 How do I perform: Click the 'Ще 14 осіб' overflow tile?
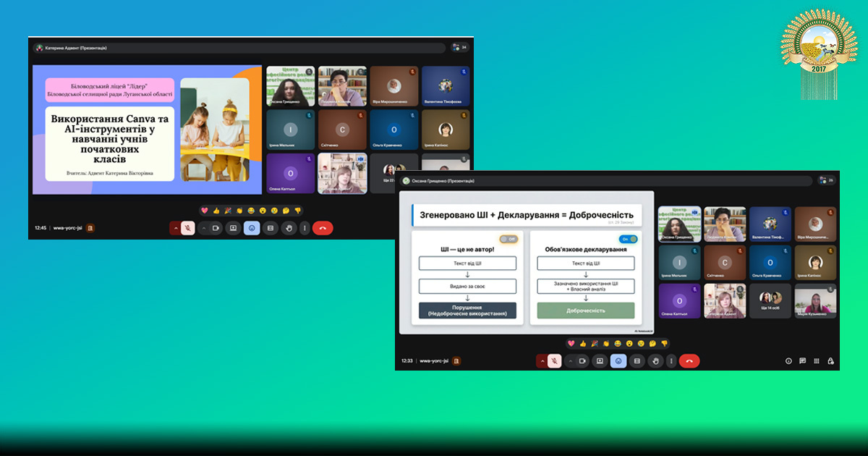(770, 300)
